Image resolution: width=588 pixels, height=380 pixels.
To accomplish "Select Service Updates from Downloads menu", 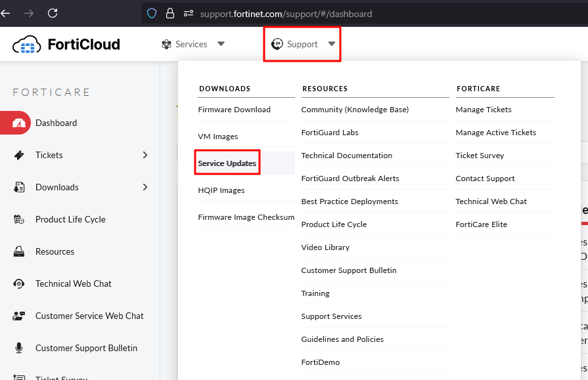I will pos(227,163).
